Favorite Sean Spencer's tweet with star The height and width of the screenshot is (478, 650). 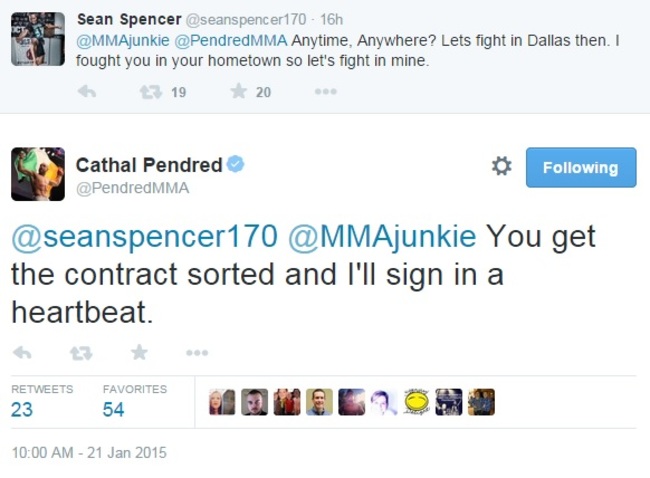coord(239,92)
